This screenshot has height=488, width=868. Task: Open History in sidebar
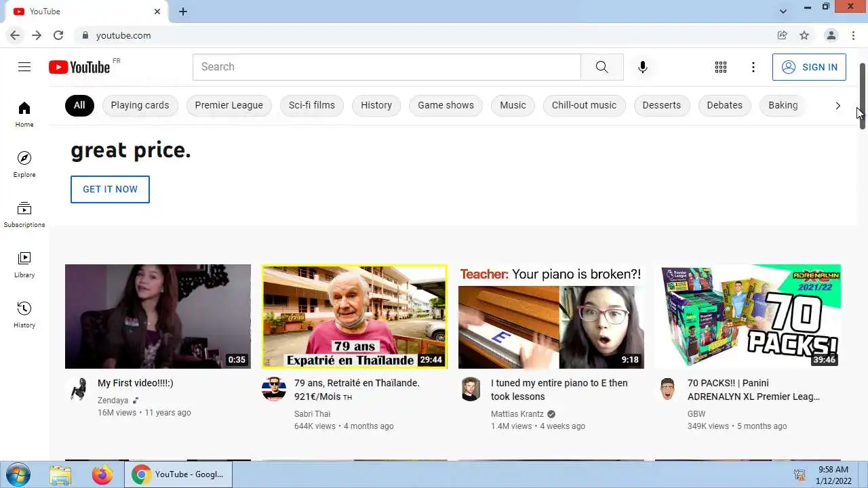pos(24,315)
